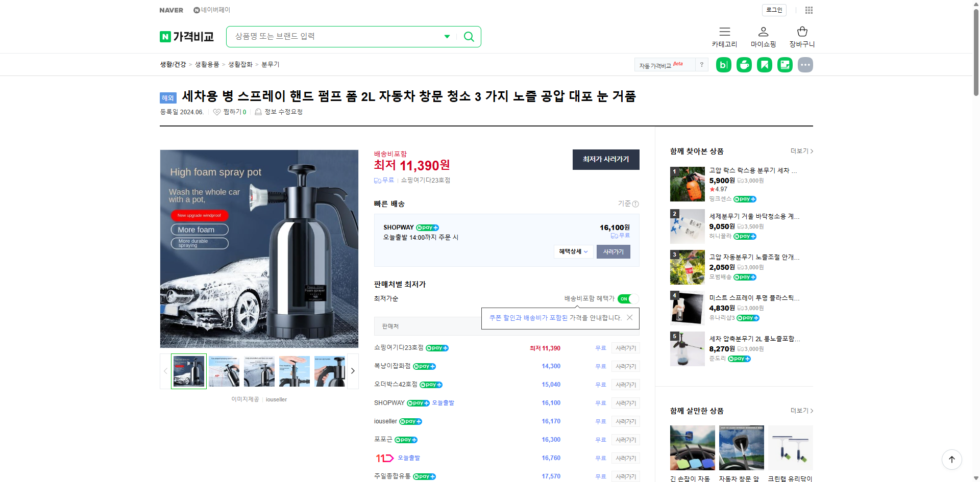Click the search magnifier icon

pos(469,36)
